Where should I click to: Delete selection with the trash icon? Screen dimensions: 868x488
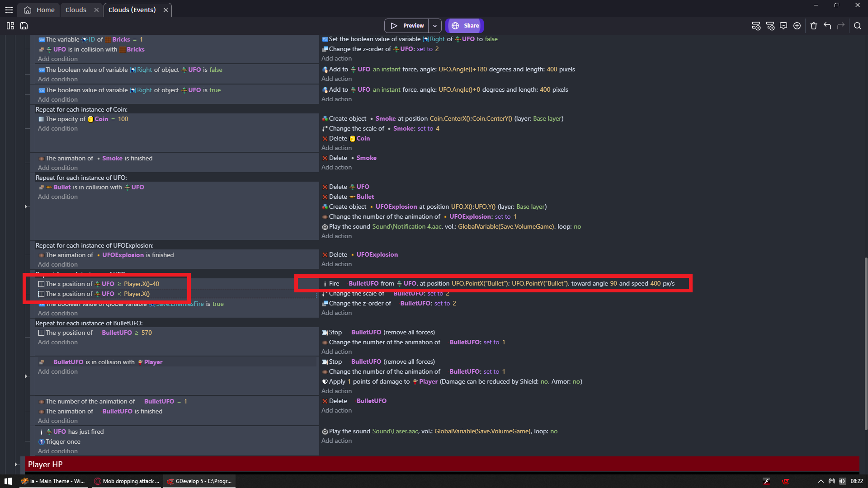coord(814,26)
